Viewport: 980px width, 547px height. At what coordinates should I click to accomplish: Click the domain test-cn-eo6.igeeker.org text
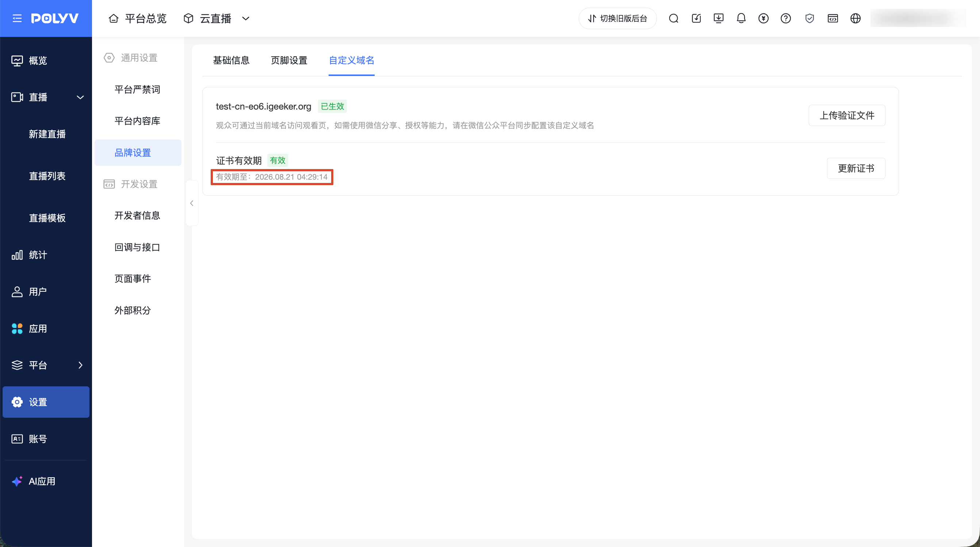click(264, 107)
